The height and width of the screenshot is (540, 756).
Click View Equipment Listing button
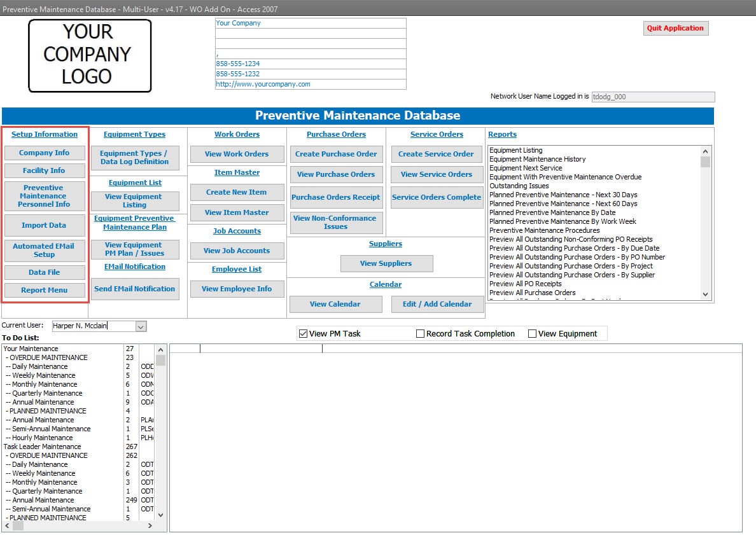click(x=135, y=200)
